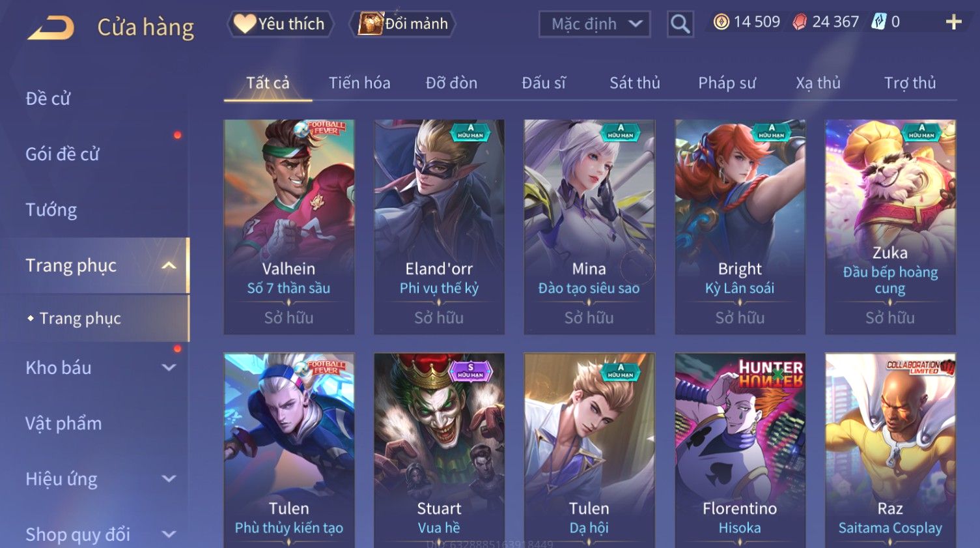The width and height of the screenshot is (980, 548).
Task: Click the gold coin balance icon
Action: [x=721, y=22]
